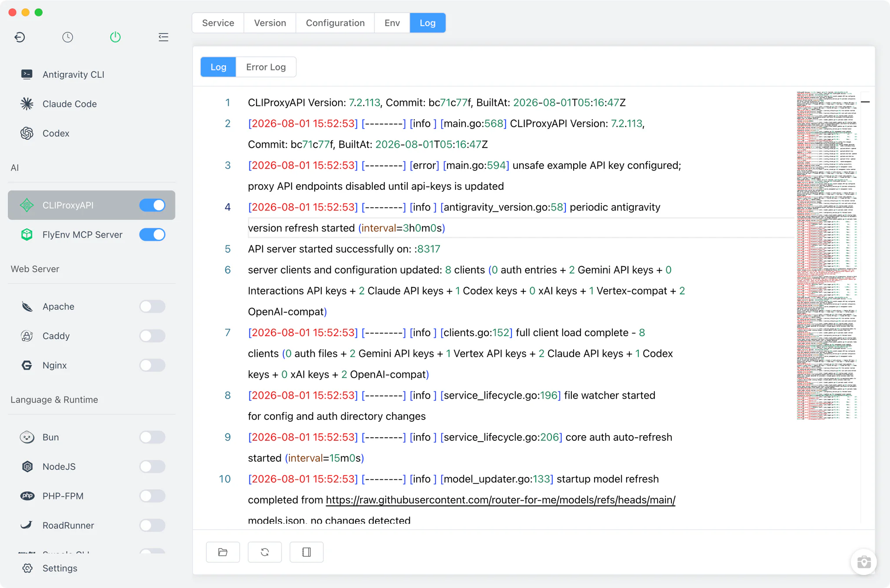890x588 pixels.
Task: Click the 'API server started successfully on: :8317' line
Action: point(344,249)
